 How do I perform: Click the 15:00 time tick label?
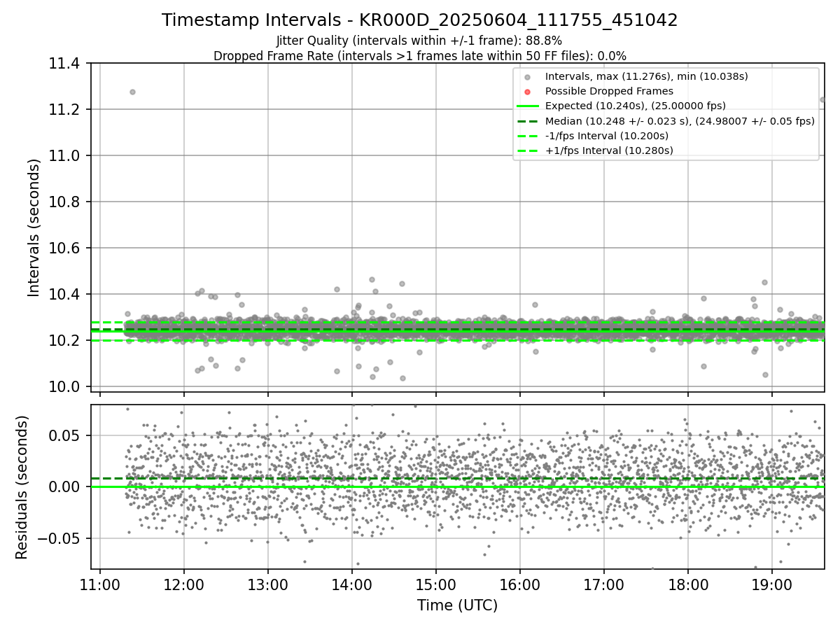tap(436, 585)
